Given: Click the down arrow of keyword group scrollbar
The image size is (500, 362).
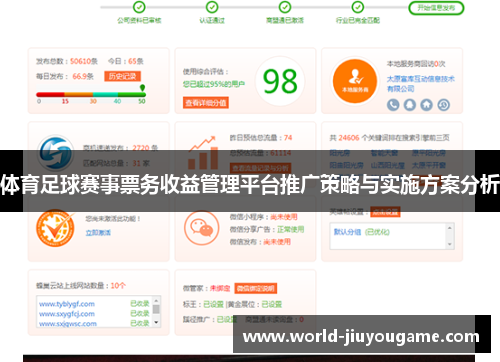Looking at the screenshot, I should pos(449,244).
